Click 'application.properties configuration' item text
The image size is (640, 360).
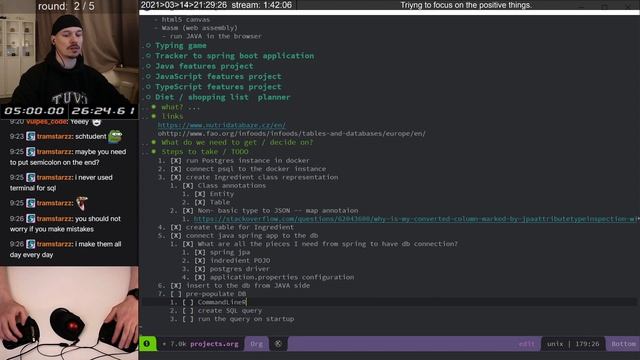click(x=282, y=277)
